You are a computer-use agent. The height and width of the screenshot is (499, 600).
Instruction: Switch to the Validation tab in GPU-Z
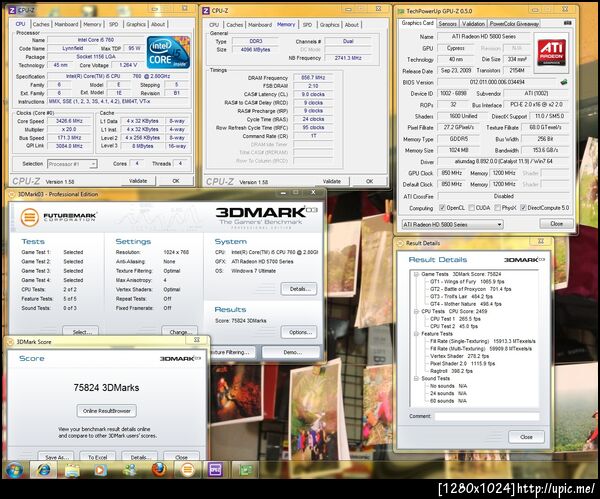coord(473,24)
